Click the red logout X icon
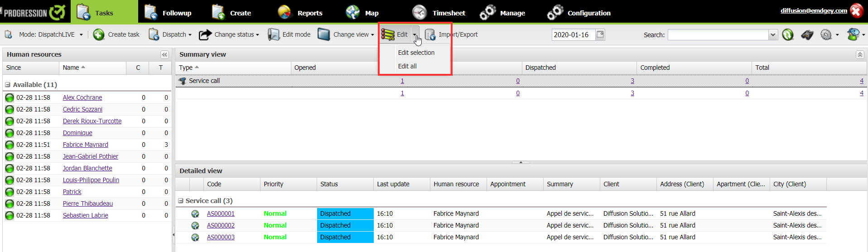This screenshot has width=868, height=252. [856, 10]
